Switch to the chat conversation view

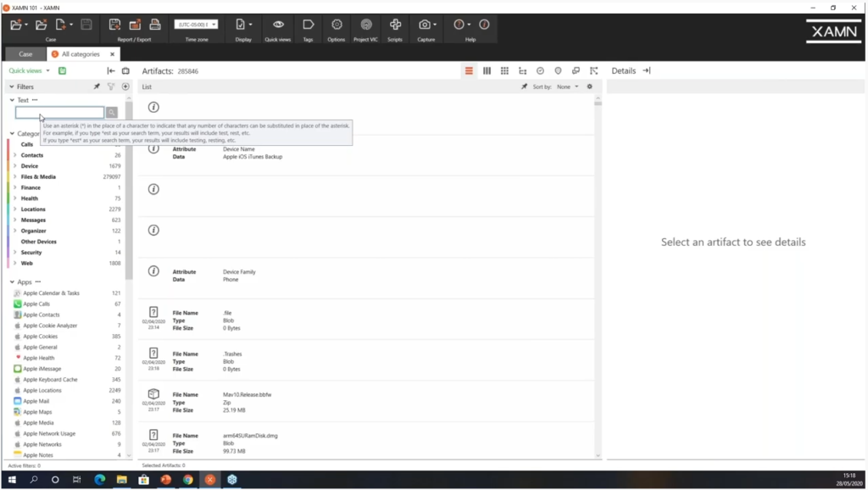coord(576,71)
